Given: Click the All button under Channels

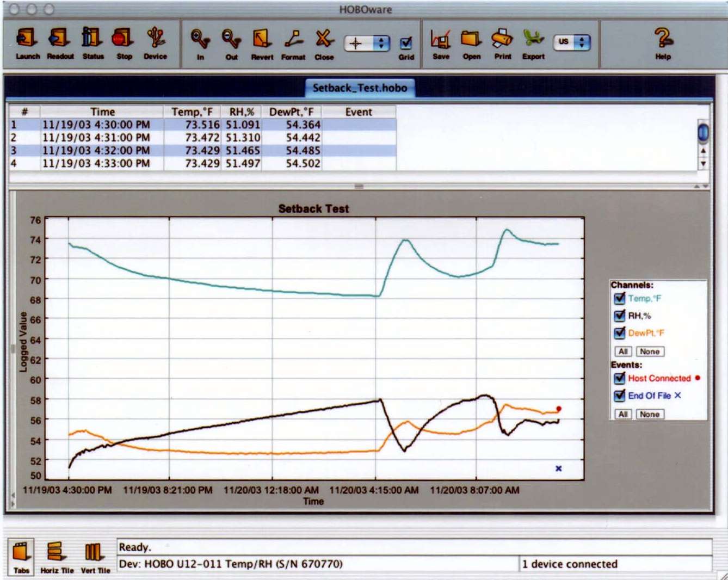Looking at the screenshot, I should click(623, 351).
